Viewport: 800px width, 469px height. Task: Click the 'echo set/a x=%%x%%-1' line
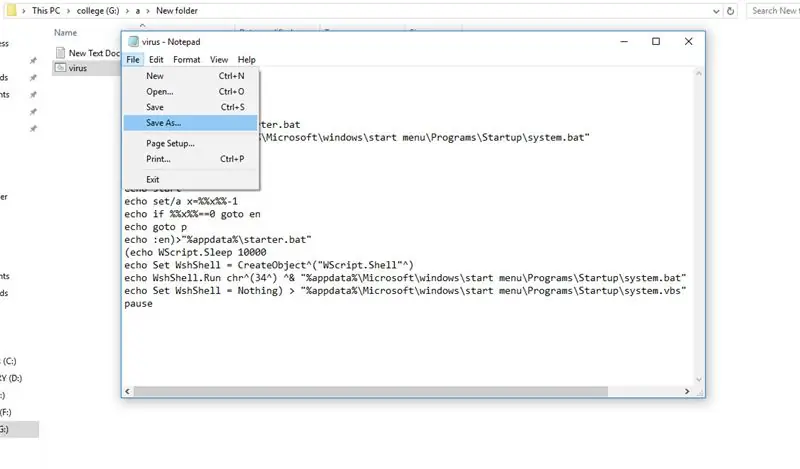(181, 202)
